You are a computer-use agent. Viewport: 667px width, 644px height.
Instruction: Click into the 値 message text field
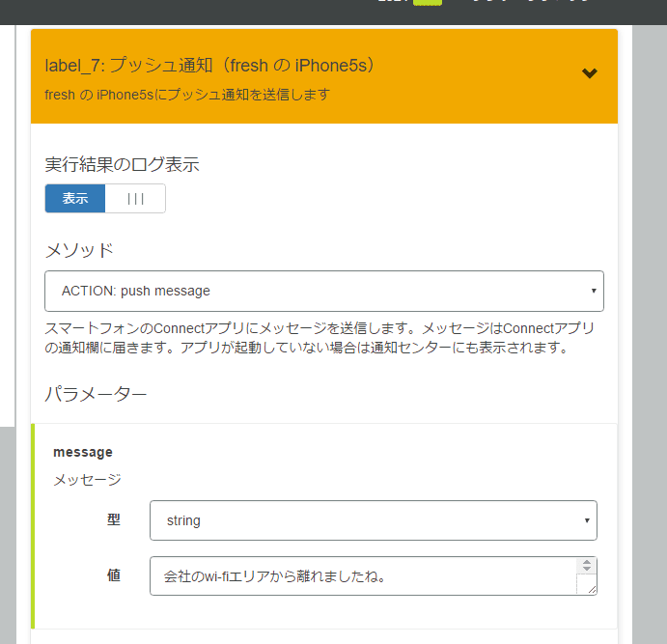click(362, 576)
